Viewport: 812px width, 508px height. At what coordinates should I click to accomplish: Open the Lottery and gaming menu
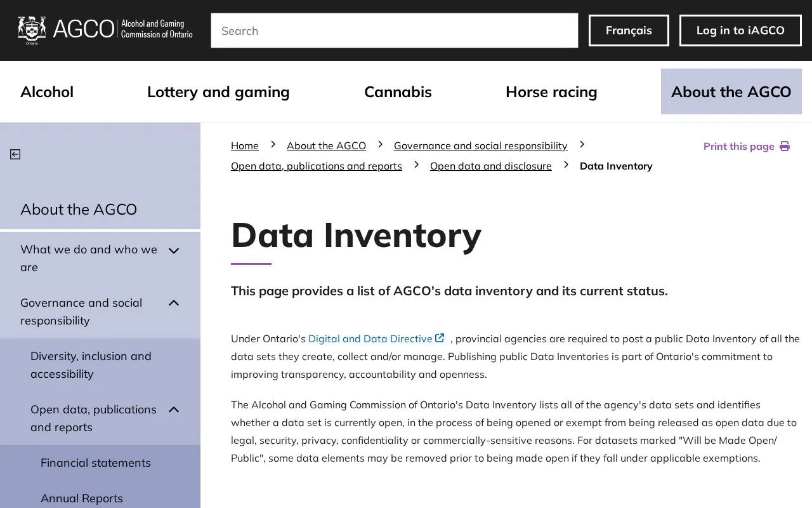(x=218, y=92)
